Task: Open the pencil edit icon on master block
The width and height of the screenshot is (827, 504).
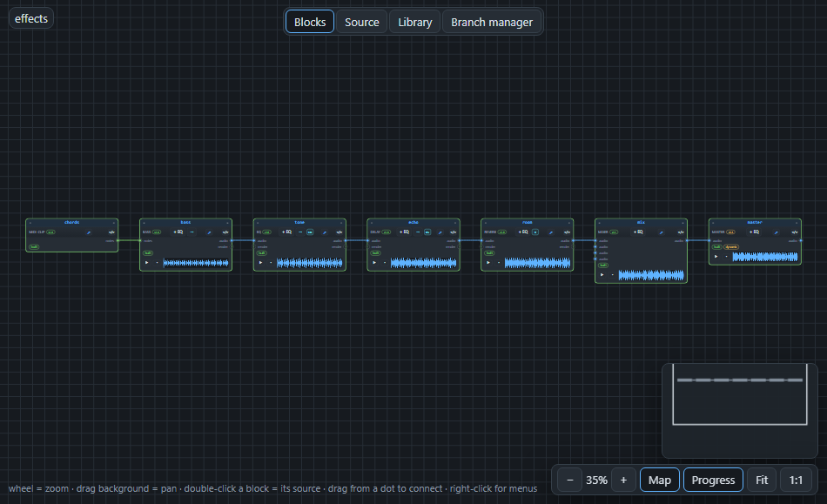Action: (776, 232)
